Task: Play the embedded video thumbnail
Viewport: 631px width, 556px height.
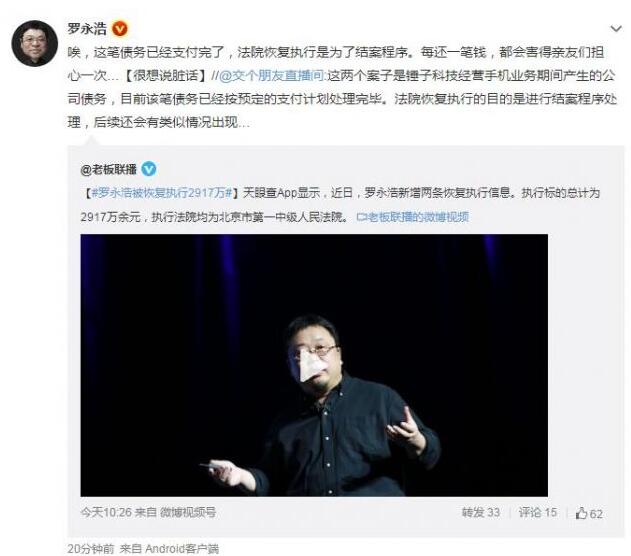Action: 314,365
